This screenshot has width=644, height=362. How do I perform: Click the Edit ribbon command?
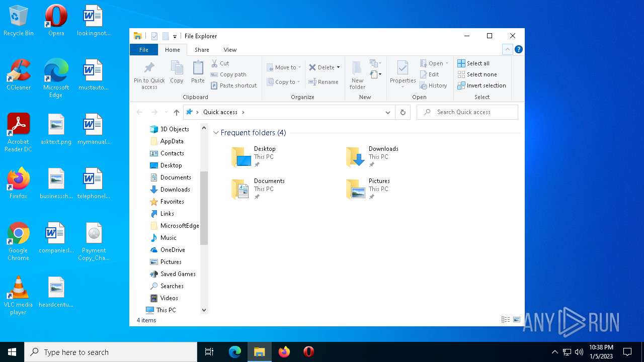pos(430,74)
